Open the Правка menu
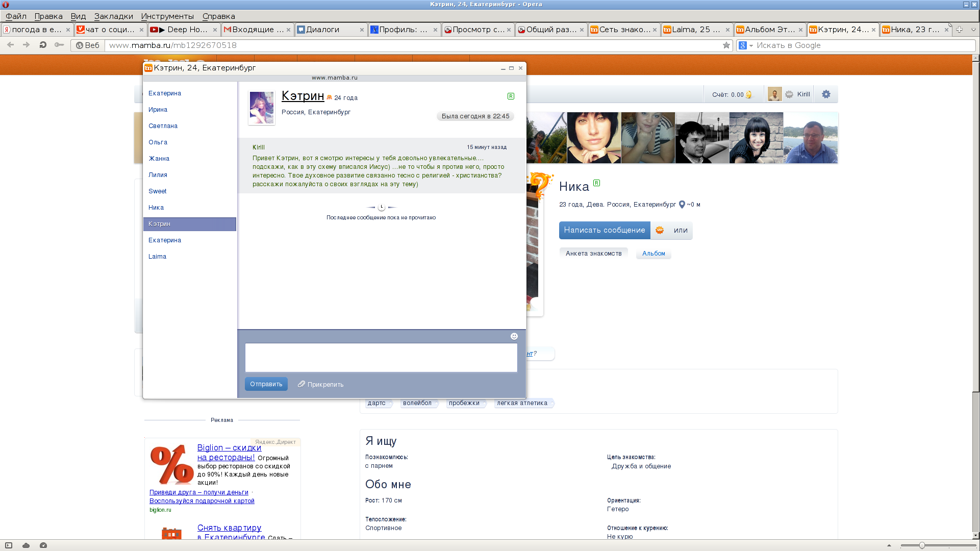Image resolution: width=980 pixels, height=551 pixels. [x=48, y=16]
